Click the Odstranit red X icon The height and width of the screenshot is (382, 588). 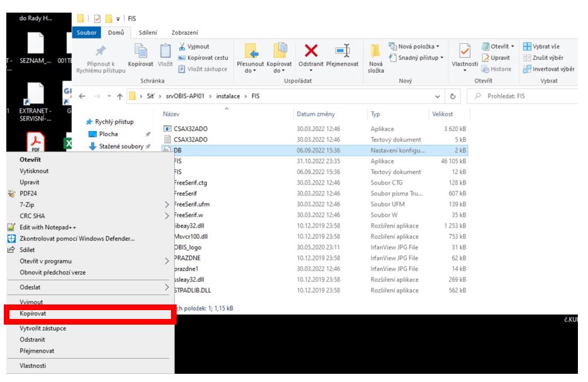[310, 52]
